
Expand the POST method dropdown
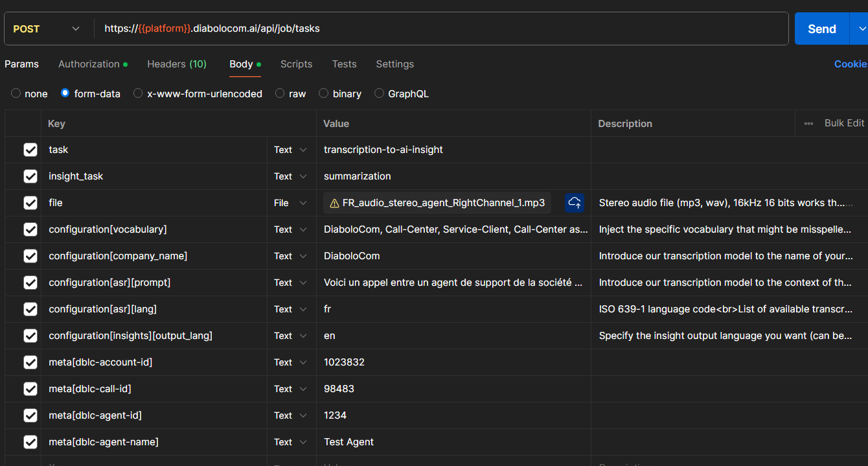click(x=47, y=29)
